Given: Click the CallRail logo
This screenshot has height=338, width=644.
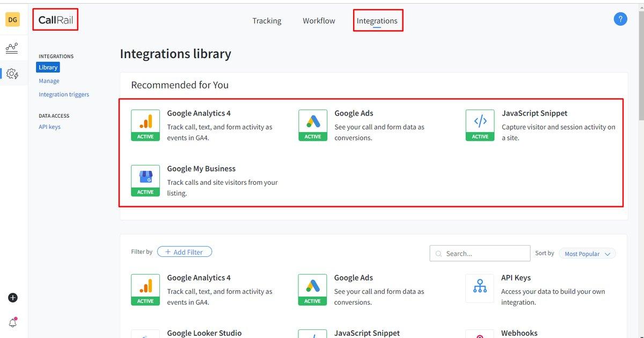Looking at the screenshot, I should click(55, 20).
